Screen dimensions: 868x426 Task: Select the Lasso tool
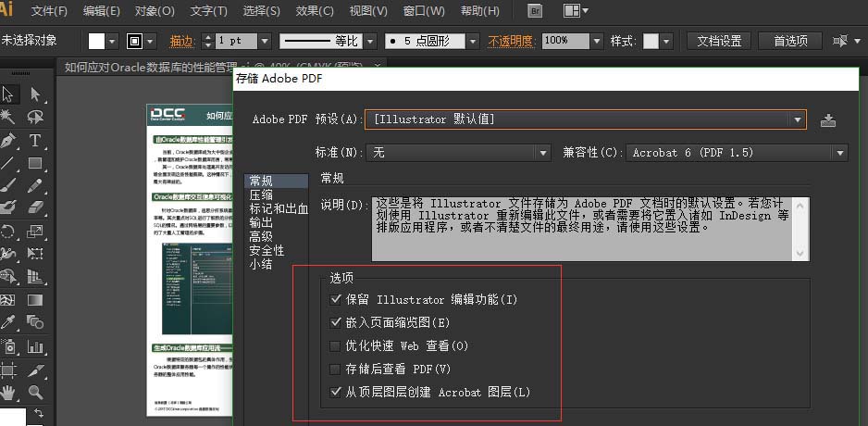coord(35,117)
